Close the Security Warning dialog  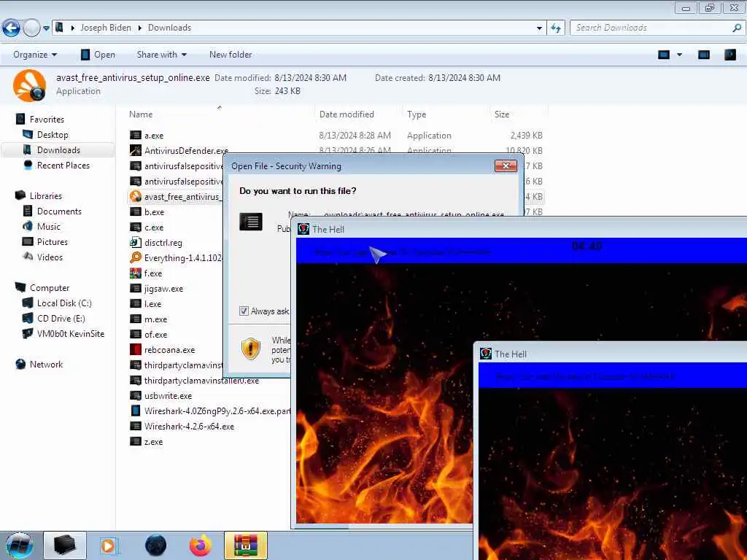[x=506, y=166]
